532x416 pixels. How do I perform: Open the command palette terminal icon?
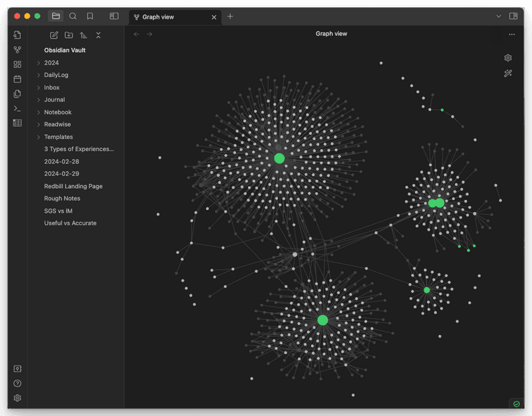(x=17, y=108)
